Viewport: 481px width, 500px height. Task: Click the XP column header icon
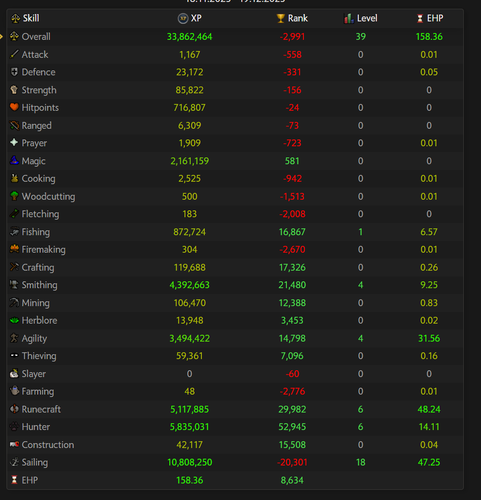pos(183,18)
